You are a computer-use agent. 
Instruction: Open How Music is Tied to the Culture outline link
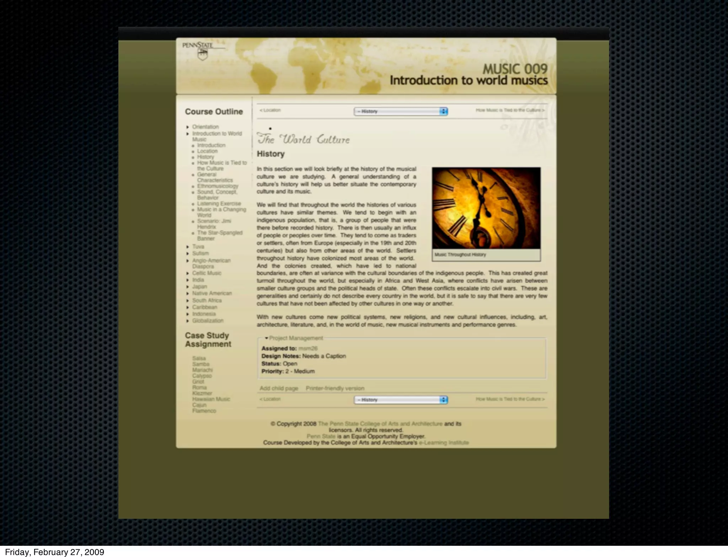[222, 166]
